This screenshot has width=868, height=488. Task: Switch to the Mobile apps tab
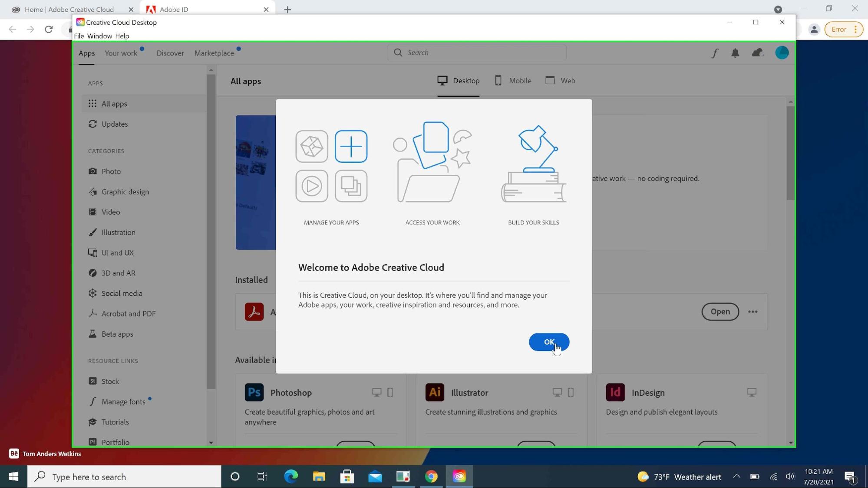(513, 81)
